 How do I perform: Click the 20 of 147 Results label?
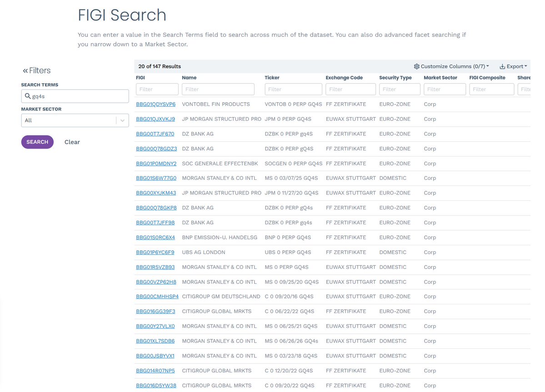[160, 66]
